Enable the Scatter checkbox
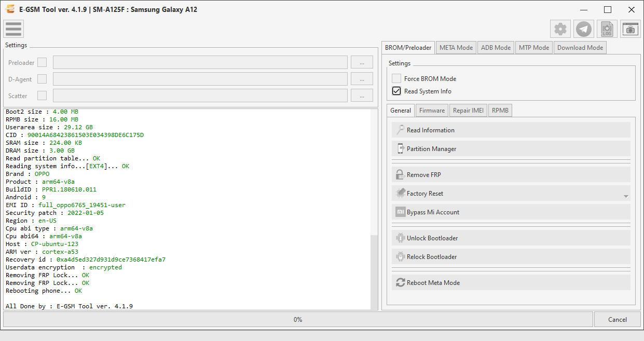The width and height of the screenshot is (644, 341). pos(42,96)
